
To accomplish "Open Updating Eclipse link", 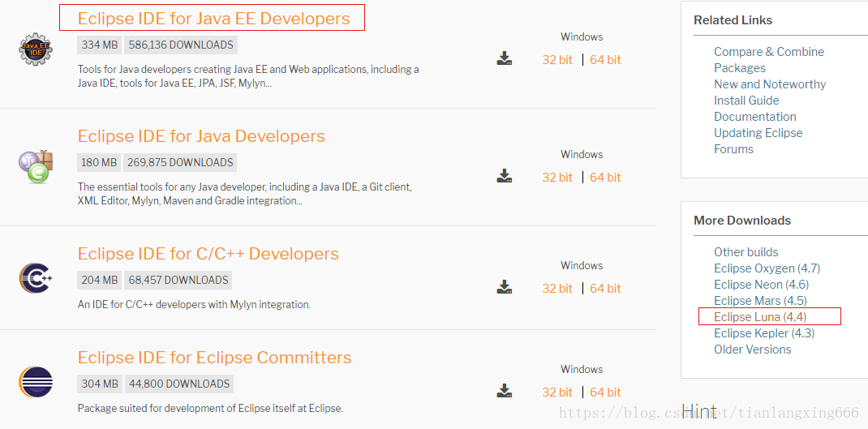I will pos(758,133).
